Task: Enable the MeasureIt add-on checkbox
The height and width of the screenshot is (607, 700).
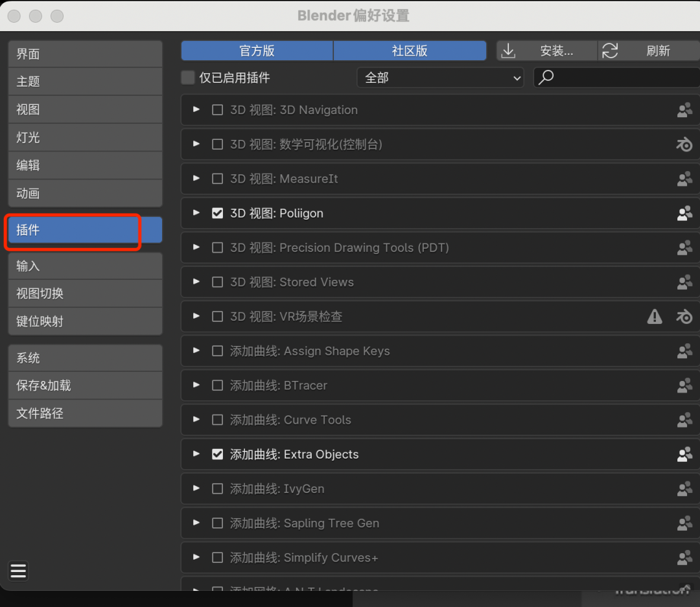Action: click(218, 179)
